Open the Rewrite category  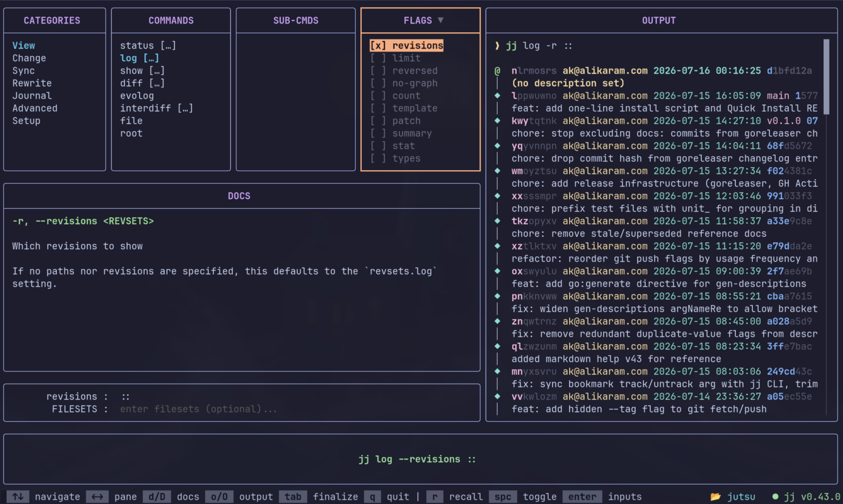coord(32,83)
